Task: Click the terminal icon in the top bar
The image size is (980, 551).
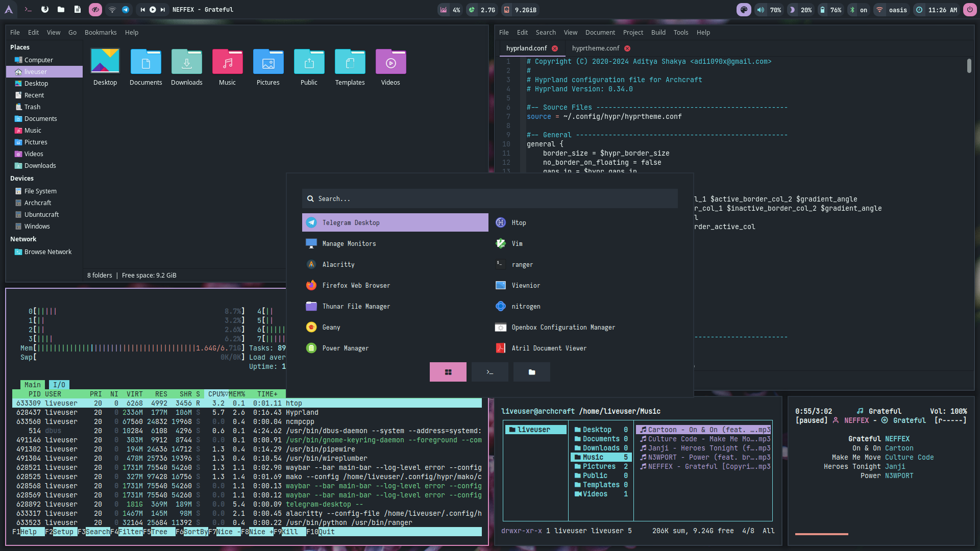Action: tap(29, 10)
